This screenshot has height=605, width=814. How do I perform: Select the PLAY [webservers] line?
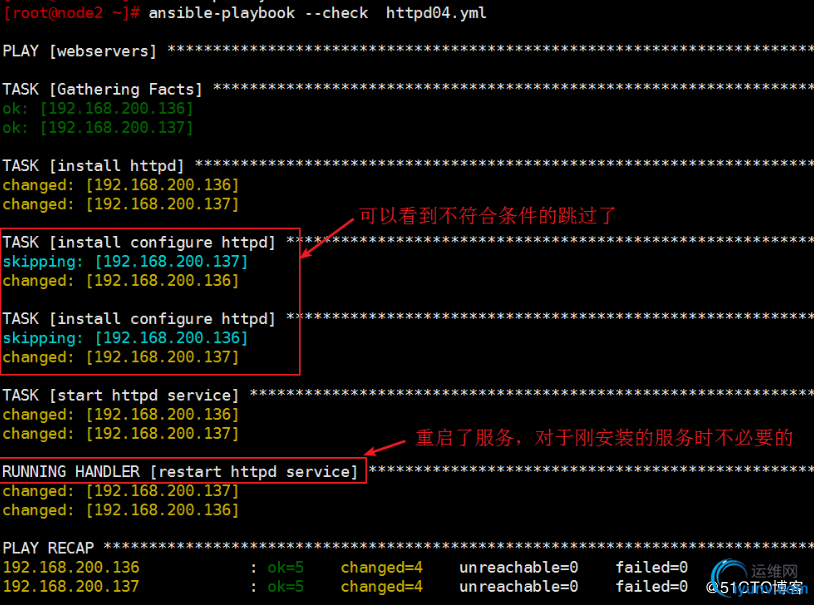[79, 51]
